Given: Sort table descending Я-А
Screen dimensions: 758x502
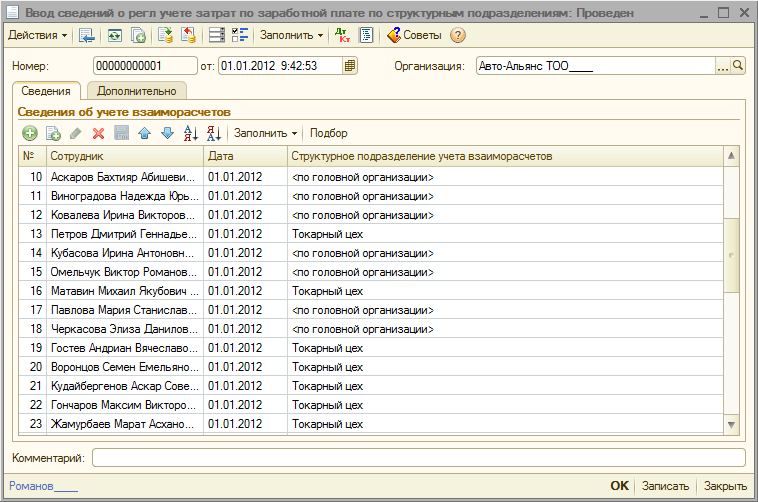Looking at the screenshot, I should coord(212,133).
